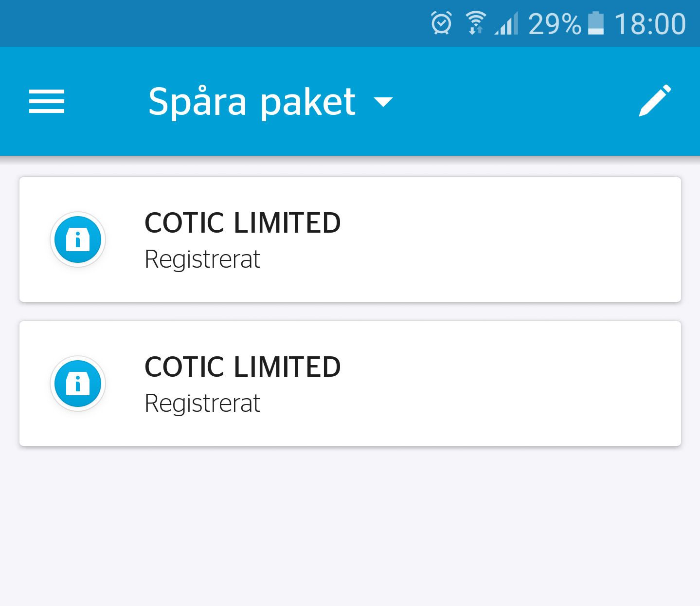Tap Registrerat status on first parcel
This screenshot has width=700, height=606.
point(202,259)
